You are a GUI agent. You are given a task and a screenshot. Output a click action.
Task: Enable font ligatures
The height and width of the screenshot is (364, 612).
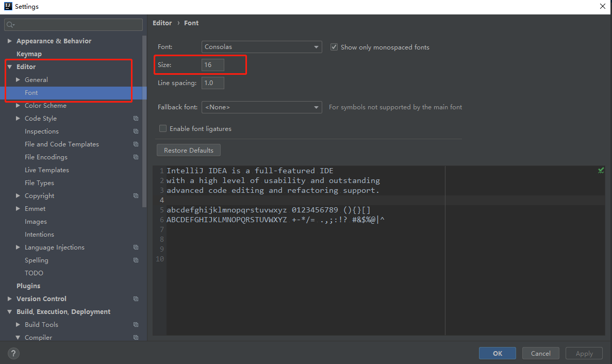pos(163,128)
